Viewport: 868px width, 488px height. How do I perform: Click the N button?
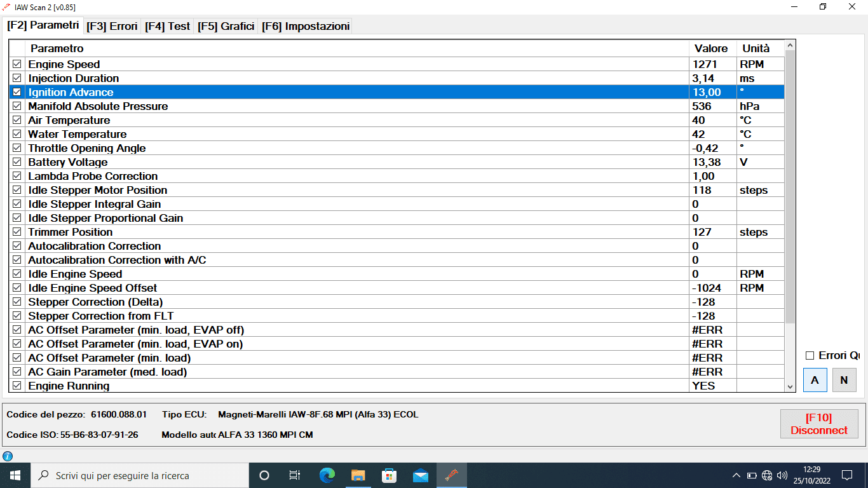[844, 380]
